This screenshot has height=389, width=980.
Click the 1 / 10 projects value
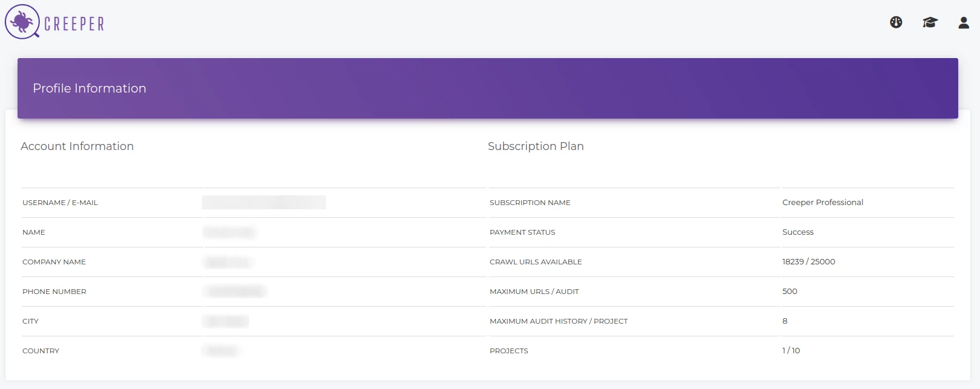click(791, 351)
